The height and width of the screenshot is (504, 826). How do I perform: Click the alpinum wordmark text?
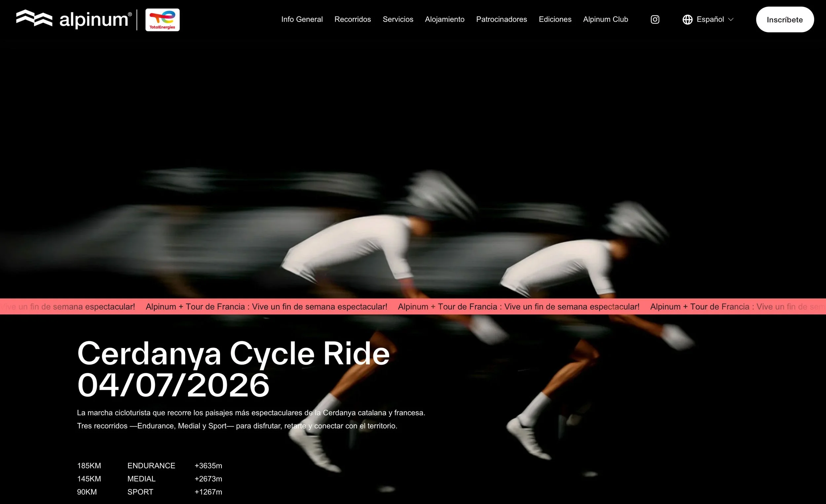pyautogui.click(x=94, y=20)
